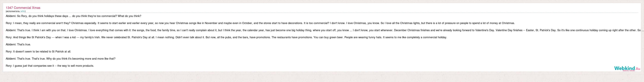Click the words 'People are wearing funny hats'
The image size is (644, 82).
(363, 37)
